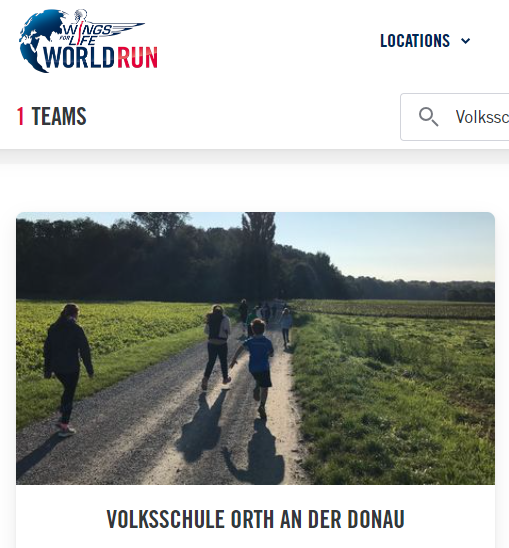
Task: Click the girl with backpack in photo
Action: [217, 346]
